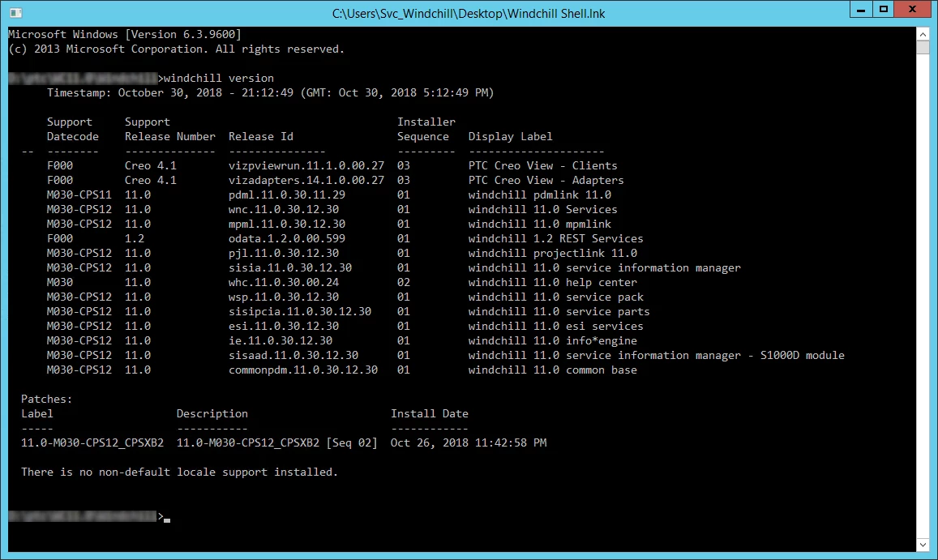938x560 pixels.
Task: Click 'windchill pdmlink 11.0' label
Action: [x=540, y=195]
